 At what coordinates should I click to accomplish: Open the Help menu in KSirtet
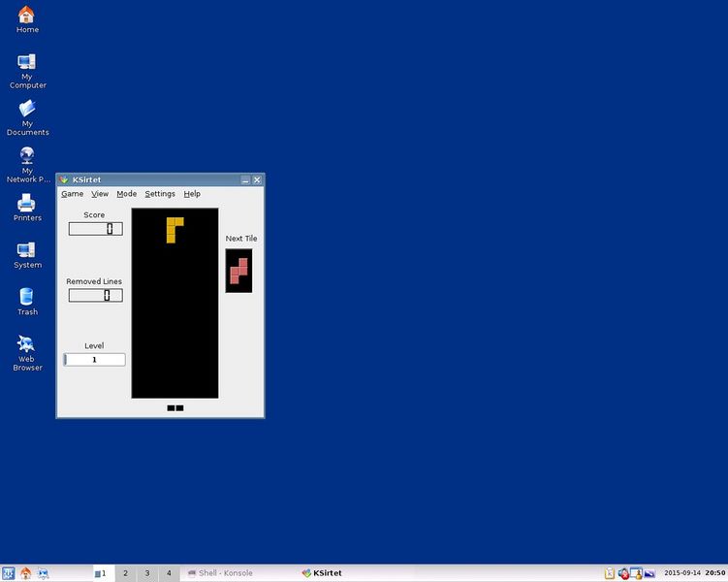click(x=192, y=194)
